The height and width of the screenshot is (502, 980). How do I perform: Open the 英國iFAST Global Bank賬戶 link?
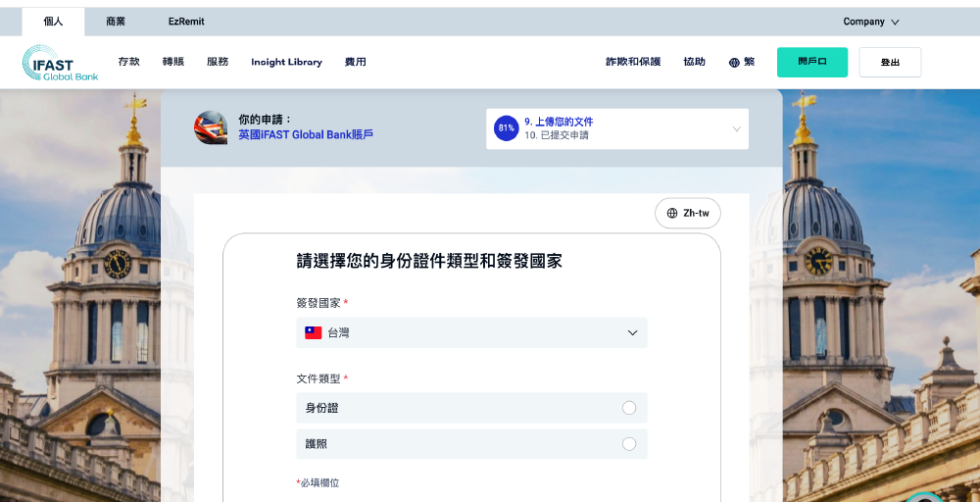[x=306, y=134]
